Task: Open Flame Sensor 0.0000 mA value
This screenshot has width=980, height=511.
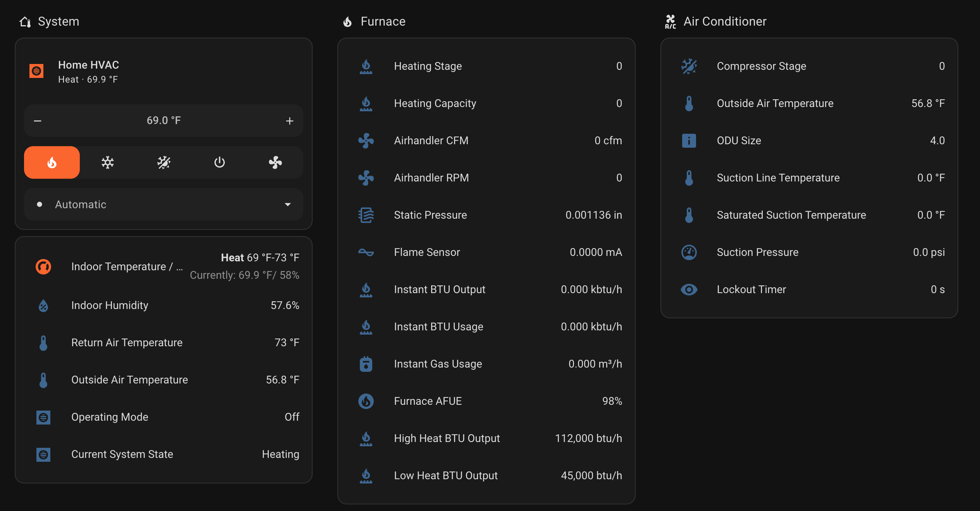Action: click(596, 252)
